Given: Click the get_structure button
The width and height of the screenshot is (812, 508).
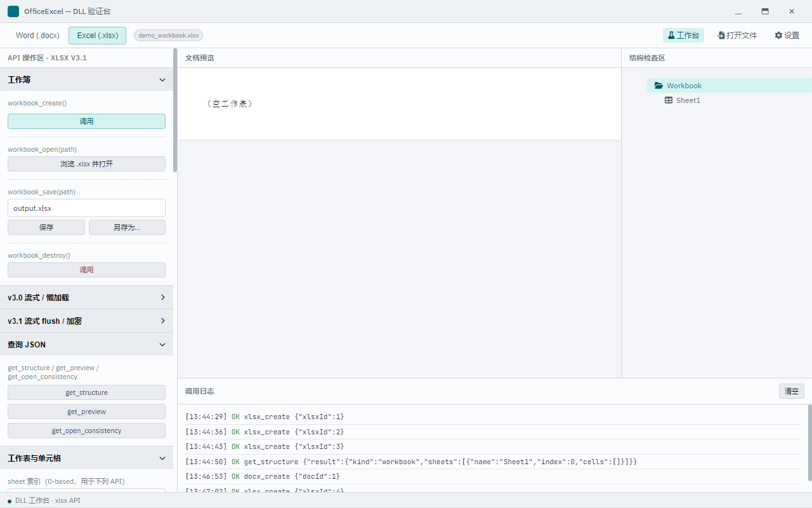Looking at the screenshot, I should pyautogui.click(x=86, y=392).
